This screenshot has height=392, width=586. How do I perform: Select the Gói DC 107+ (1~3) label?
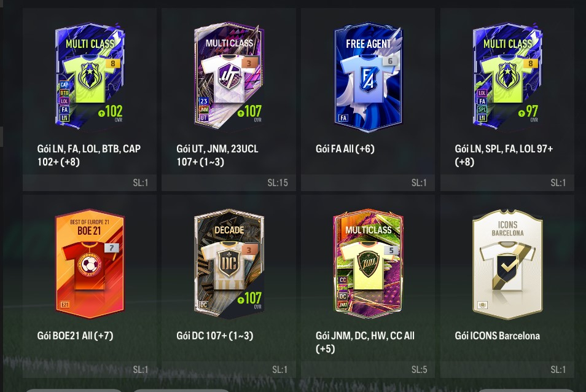click(x=214, y=335)
